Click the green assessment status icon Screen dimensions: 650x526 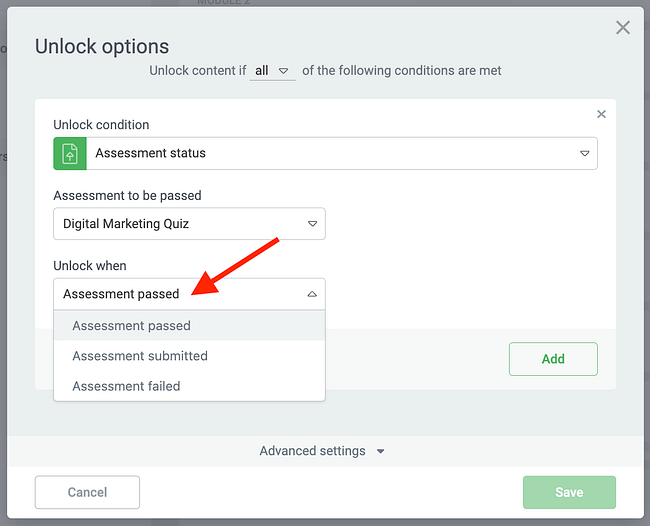point(69,154)
